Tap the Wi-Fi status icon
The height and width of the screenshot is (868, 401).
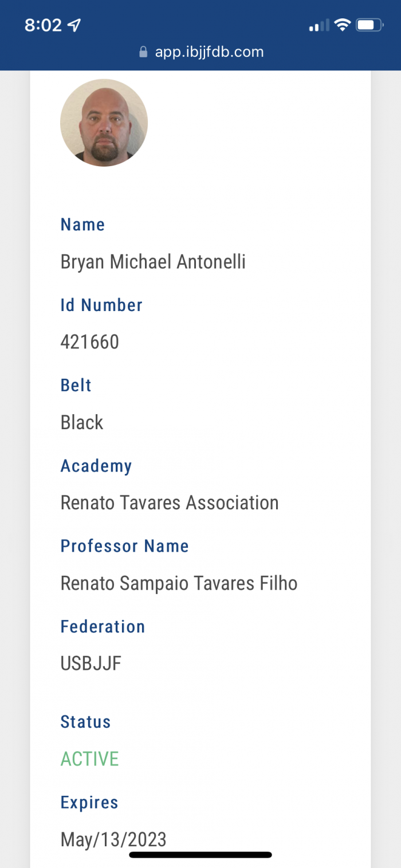pyautogui.click(x=343, y=25)
